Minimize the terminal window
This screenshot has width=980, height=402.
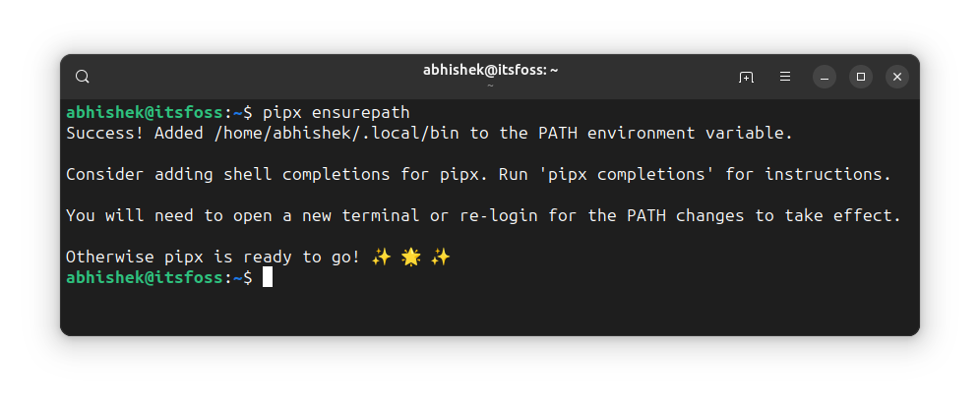click(x=825, y=77)
